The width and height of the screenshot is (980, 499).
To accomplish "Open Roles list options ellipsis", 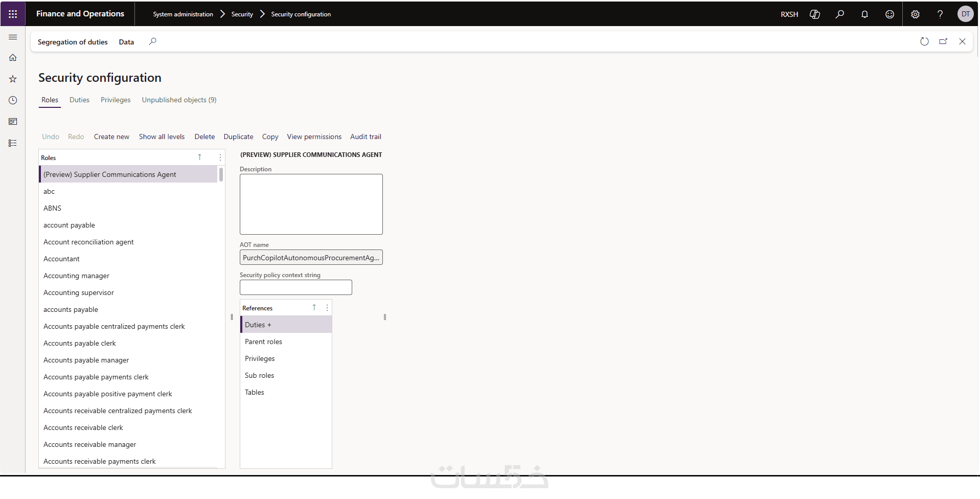I will (220, 157).
